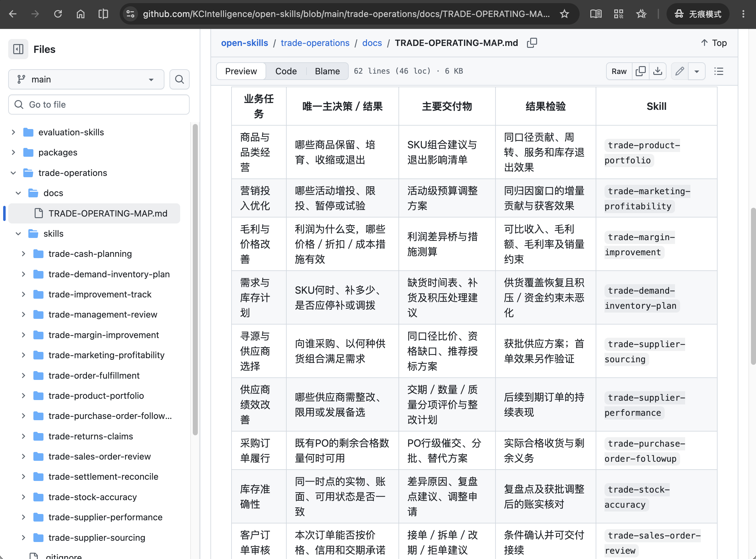Screen dimensions: 756x559
Task: Jump to Top of page
Action: [x=714, y=43]
